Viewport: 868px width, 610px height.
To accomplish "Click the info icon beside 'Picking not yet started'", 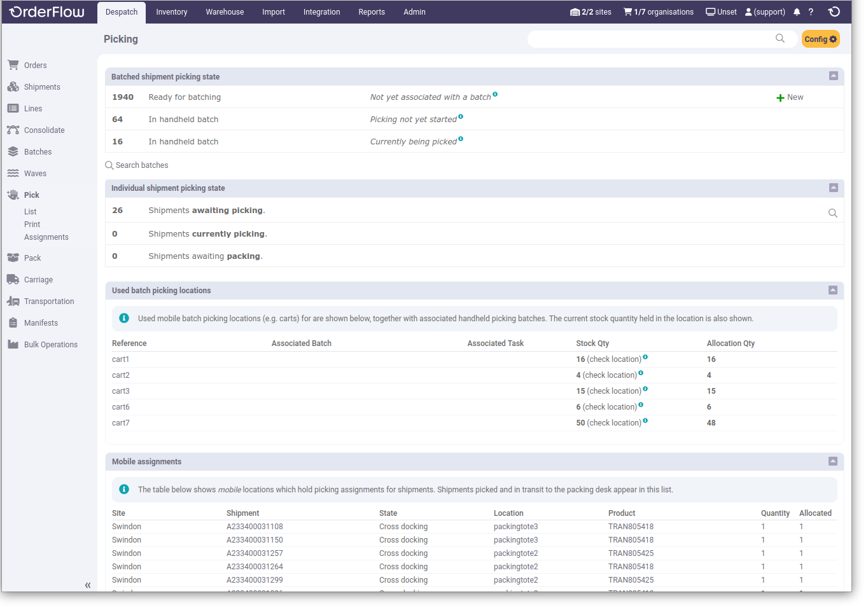I will (x=461, y=118).
